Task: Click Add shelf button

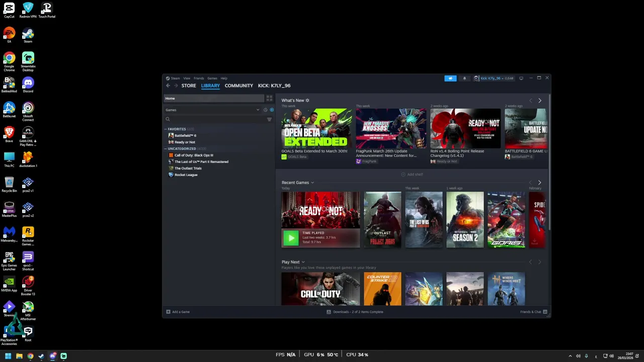Action: pos(412,174)
